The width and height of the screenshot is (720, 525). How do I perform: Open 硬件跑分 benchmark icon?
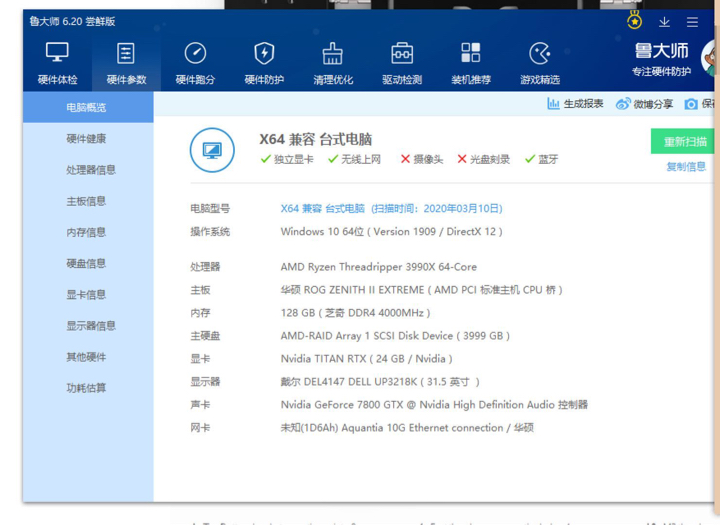click(x=195, y=54)
